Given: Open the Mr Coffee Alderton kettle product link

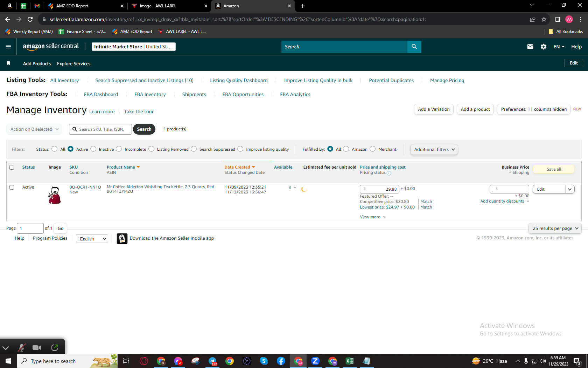Looking at the screenshot, I should pyautogui.click(x=160, y=187).
